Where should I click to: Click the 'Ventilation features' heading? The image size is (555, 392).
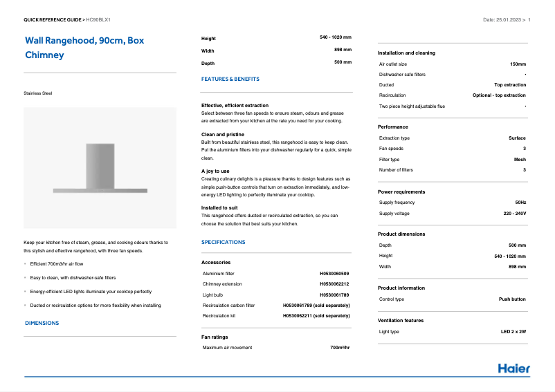[401, 320]
